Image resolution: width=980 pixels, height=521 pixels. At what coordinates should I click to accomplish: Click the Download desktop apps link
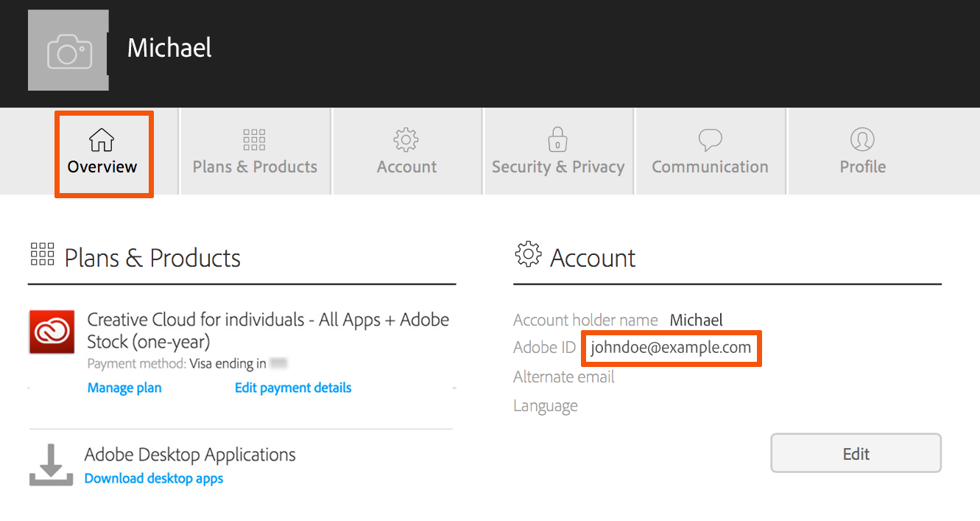(153, 478)
